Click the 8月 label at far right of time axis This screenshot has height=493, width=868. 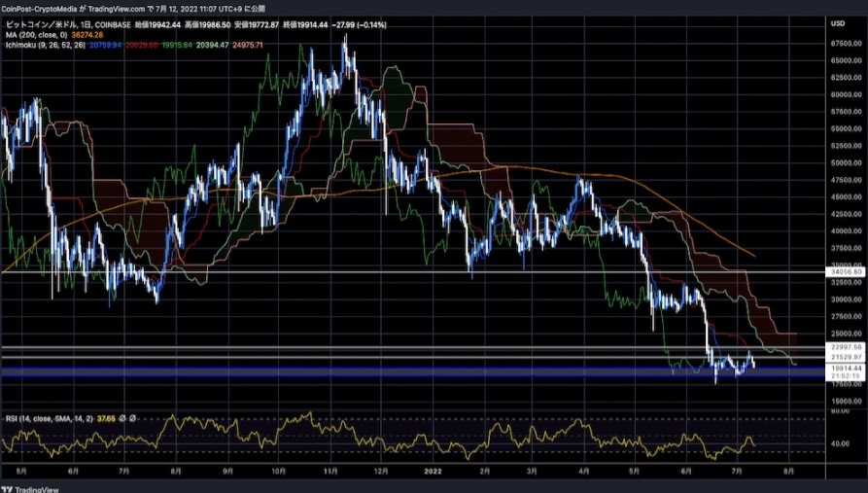pos(789,472)
